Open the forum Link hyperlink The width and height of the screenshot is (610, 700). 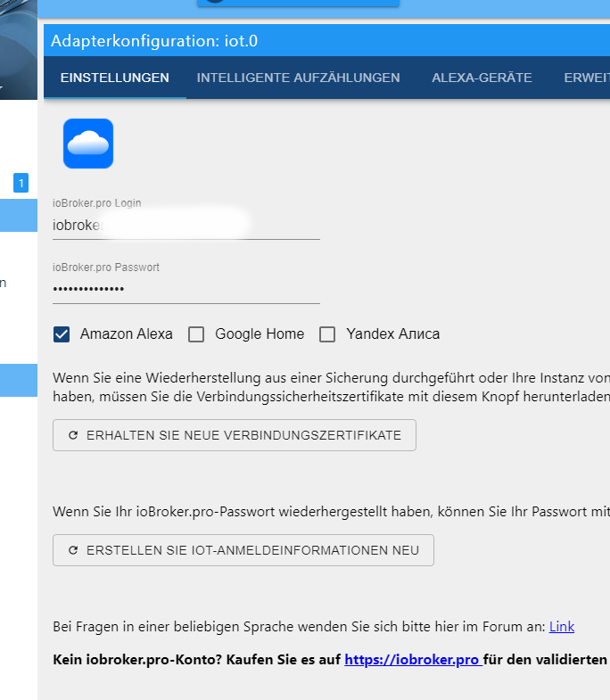[x=561, y=627]
